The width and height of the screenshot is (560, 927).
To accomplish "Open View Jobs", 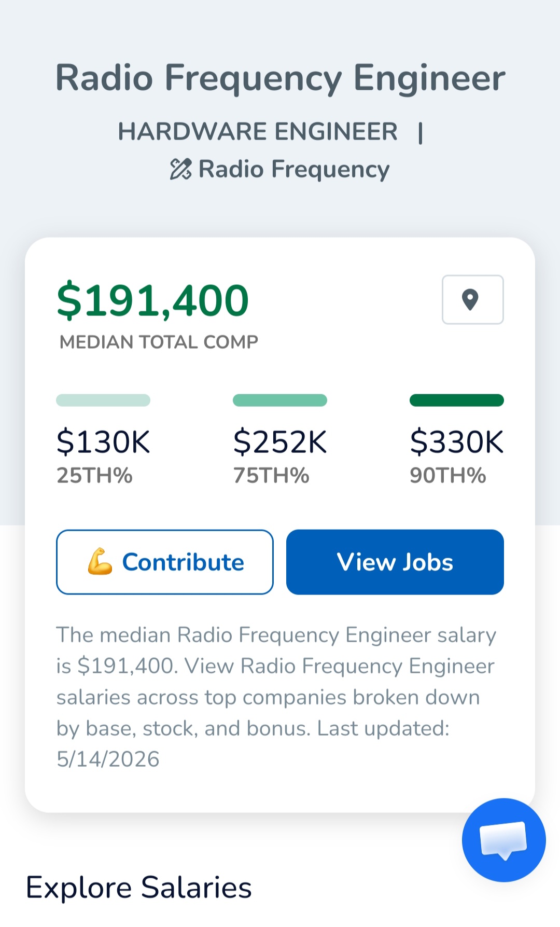I will click(x=395, y=562).
